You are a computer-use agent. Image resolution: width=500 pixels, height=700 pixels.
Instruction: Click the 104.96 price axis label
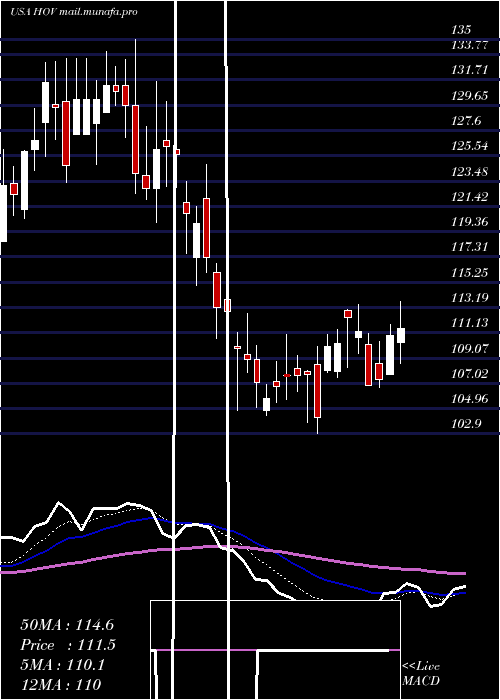470,398
